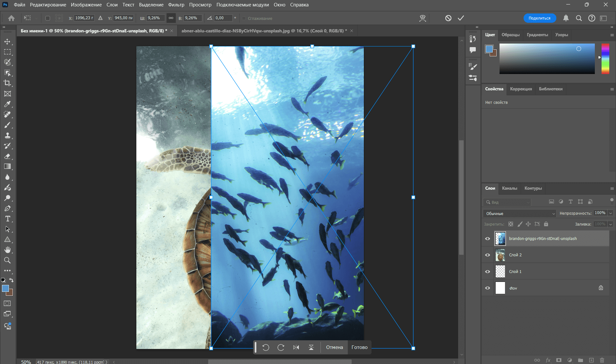This screenshot has height=364, width=616.
Task: Flip vertically in floating taskbar
Action: pos(311,347)
